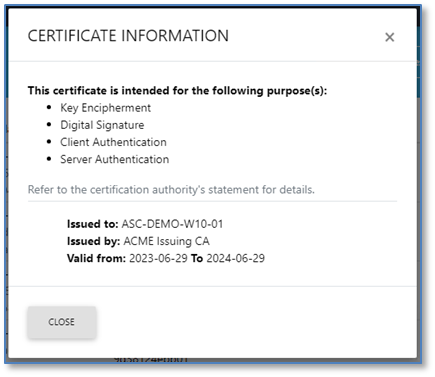Click the certification authority's statement note
435x377 pixels.
coord(171,189)
